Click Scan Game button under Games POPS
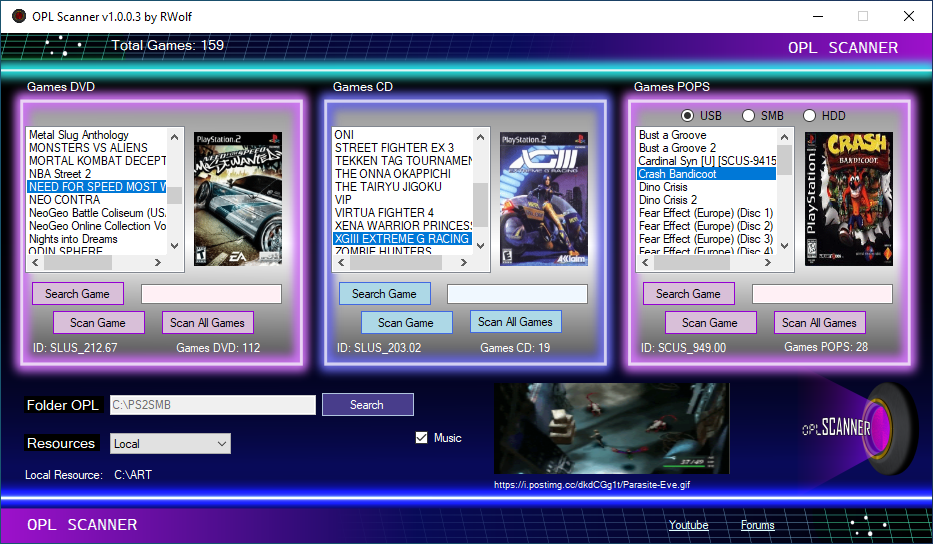 pos(710,323)
